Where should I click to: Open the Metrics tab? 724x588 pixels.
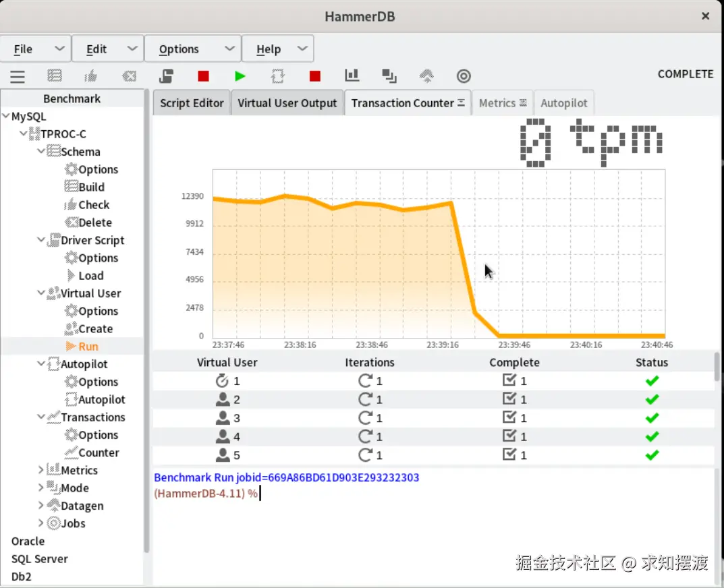tap(503, 103)
